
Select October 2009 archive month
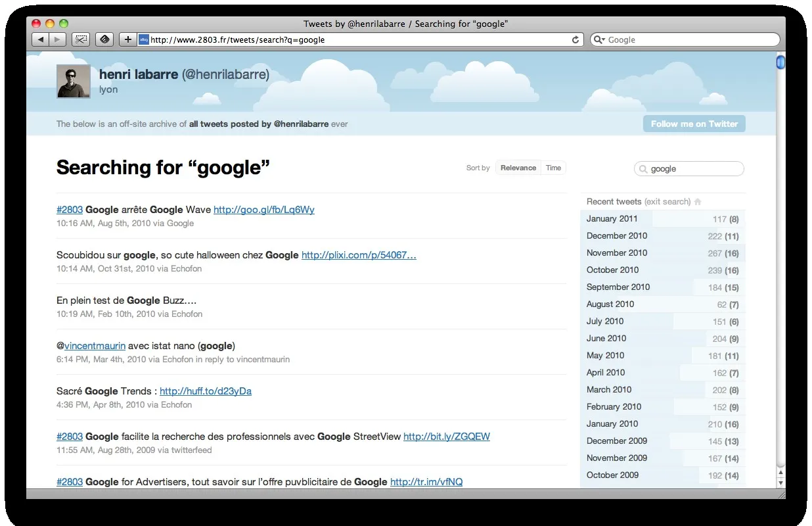(663, 475)
